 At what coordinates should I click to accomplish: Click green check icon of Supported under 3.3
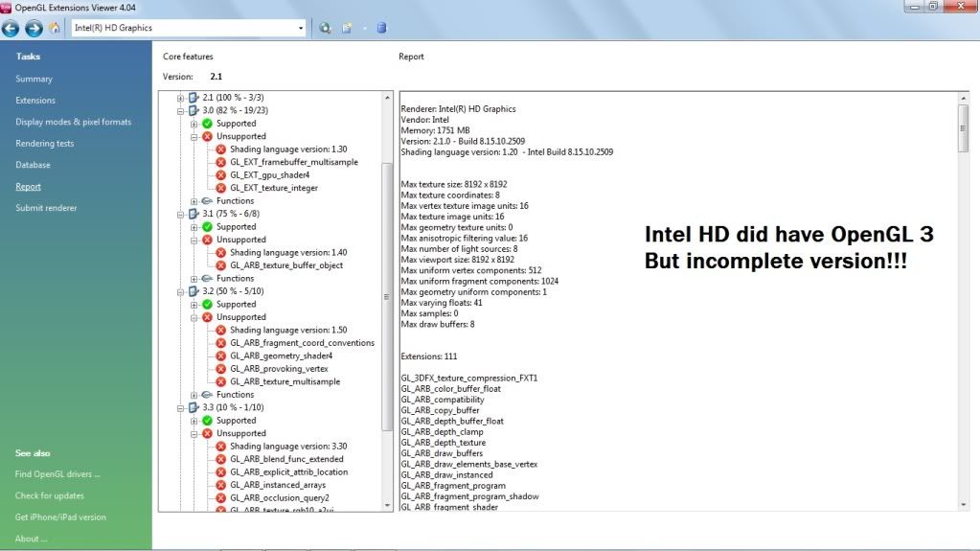[x=208, y=421]
